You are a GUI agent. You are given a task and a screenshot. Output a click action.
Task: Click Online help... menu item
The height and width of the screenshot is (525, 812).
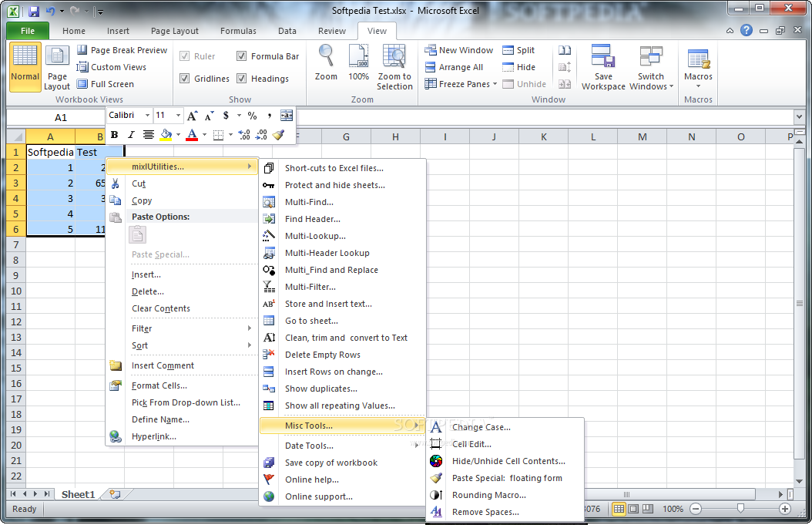pos(342,480)
